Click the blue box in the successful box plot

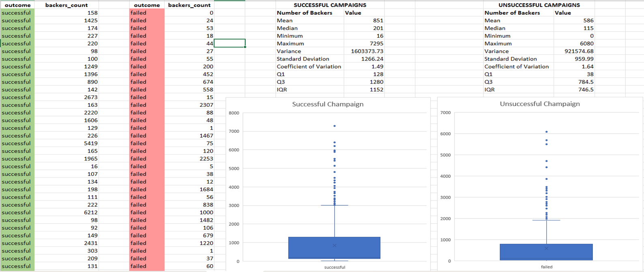(x=334, y=248)
